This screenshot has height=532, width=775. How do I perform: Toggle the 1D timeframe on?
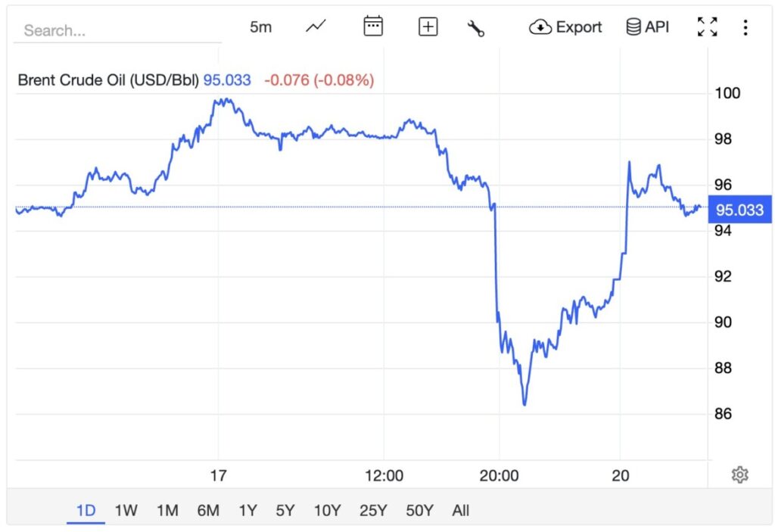85,510
